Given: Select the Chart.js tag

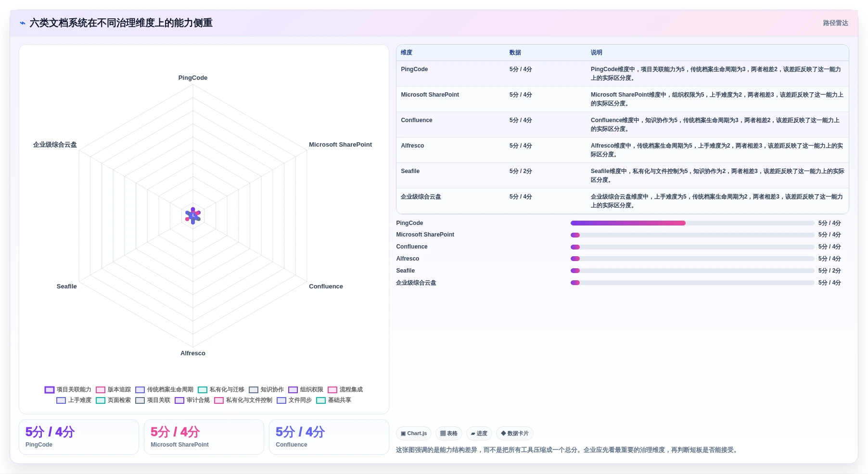Looking at the screenshot, I should tap(414, 434).
